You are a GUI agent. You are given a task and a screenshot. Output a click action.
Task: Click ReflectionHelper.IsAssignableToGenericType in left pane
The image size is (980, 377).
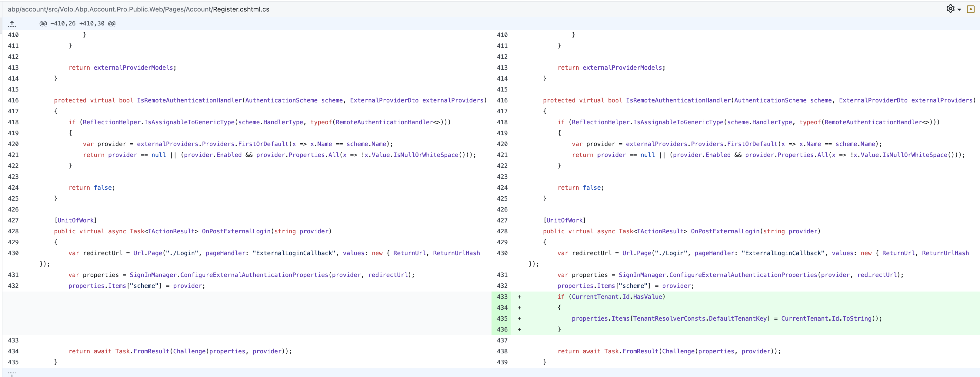coord(159,122)
